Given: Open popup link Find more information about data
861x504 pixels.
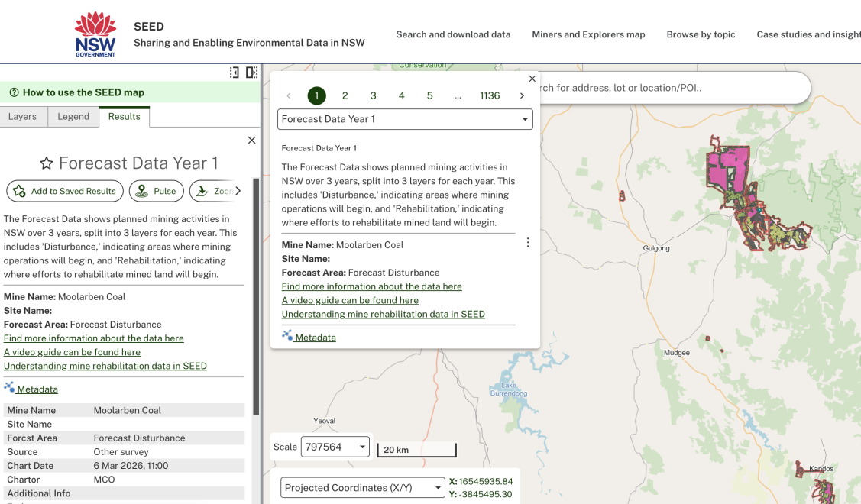Looking at the screenshot, I should [x=372, y=286].
